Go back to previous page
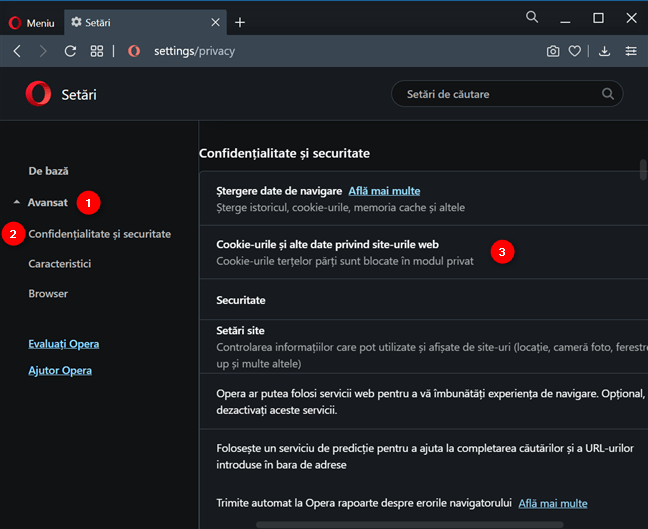 point(17,51)
